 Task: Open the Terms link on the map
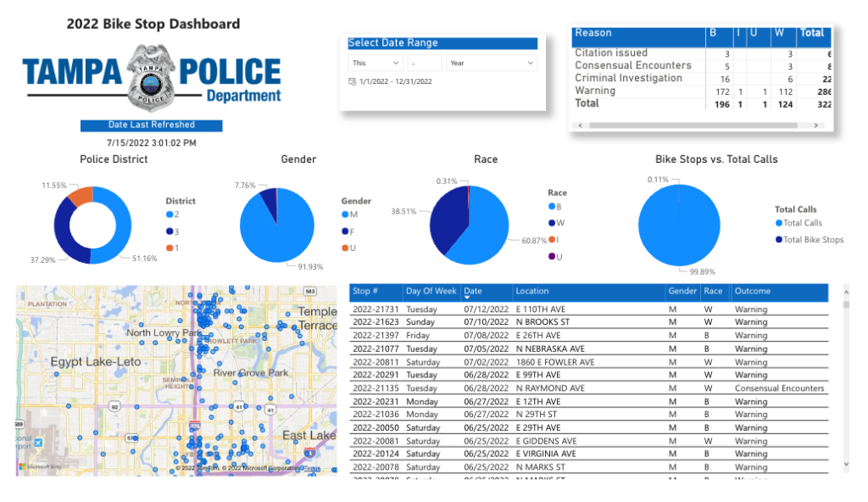[x=312, y=469]
